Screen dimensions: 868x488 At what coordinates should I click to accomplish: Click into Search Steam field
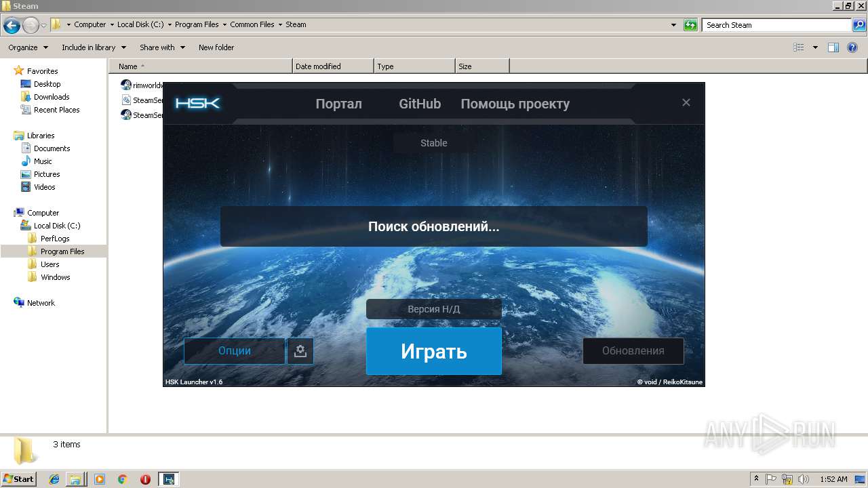tap(777, 25)
